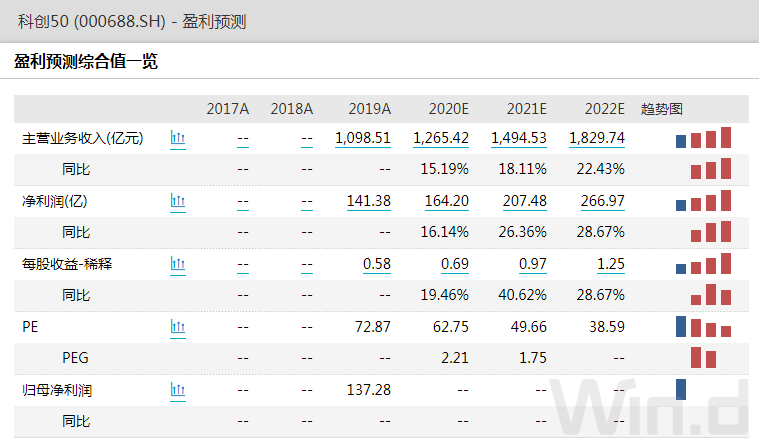Viewport: 759px width, 445px height.
Task: Click 归母净利润 value 137.28
Action: (369, 390)
